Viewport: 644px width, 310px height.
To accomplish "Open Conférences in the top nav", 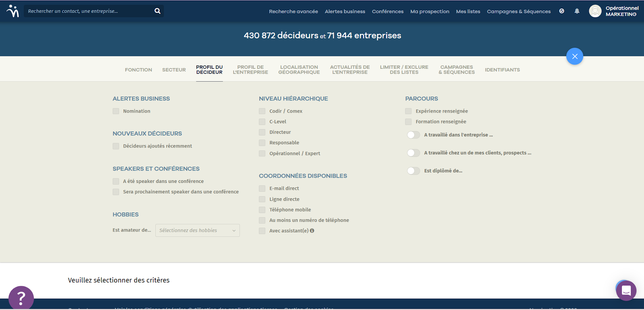I will pyautogui.click(x=388, y=12).
